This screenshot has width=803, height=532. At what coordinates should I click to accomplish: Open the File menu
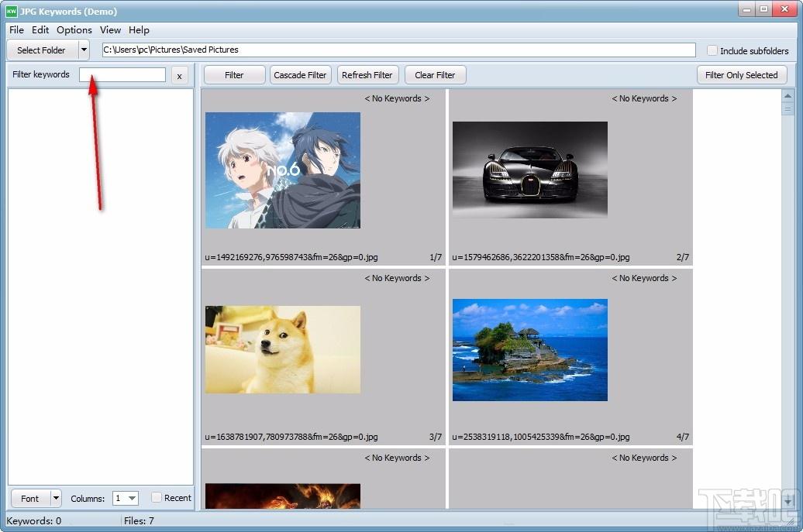[x=16, y=30]
